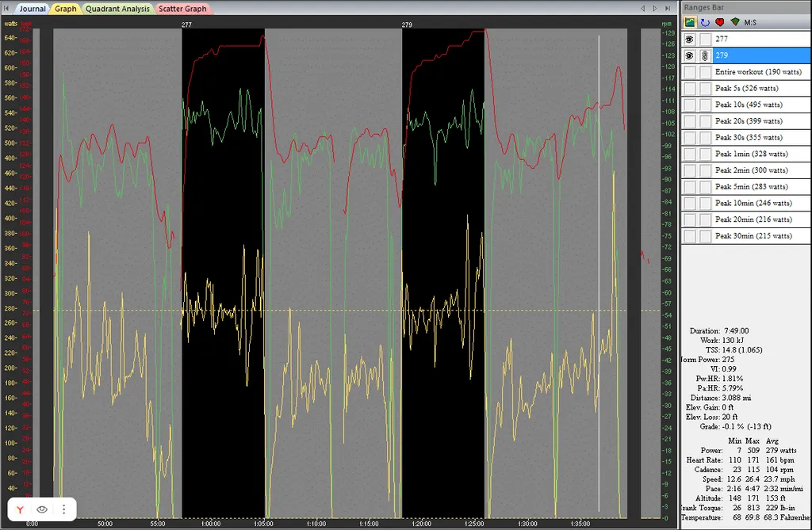
Task: Select the Peak 1min (328 watts) range
Action: pyautogui.click(x=751, y=154)
